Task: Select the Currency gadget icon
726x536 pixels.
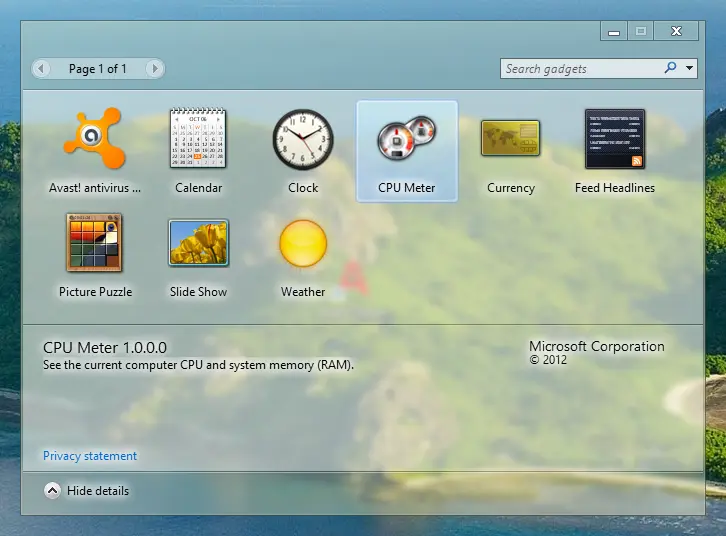Action: tap(510, 138)
